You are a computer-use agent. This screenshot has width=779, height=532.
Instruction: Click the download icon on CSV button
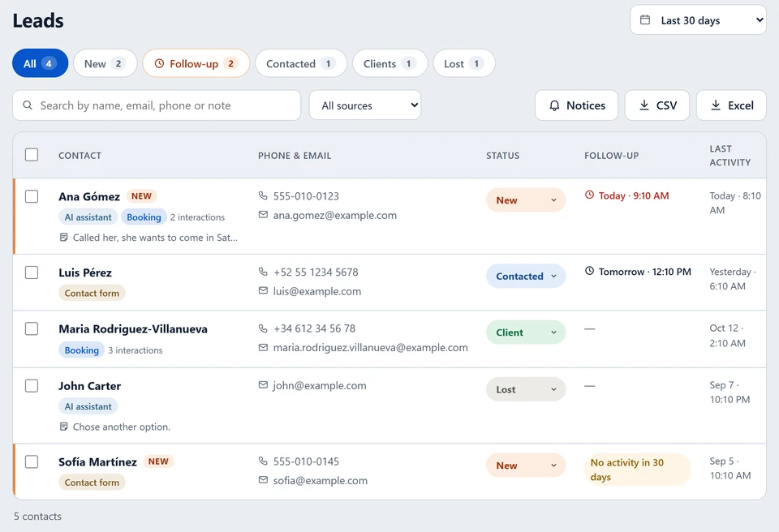pyautogui.click(x=643, y=105)
